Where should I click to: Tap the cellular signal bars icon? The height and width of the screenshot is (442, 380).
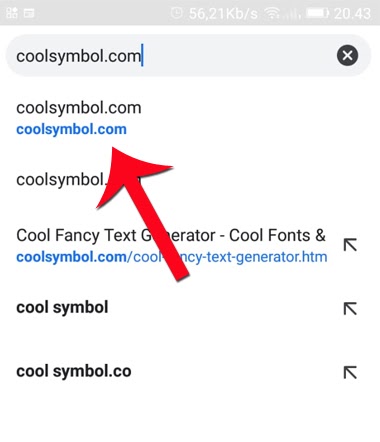(292, 14)
